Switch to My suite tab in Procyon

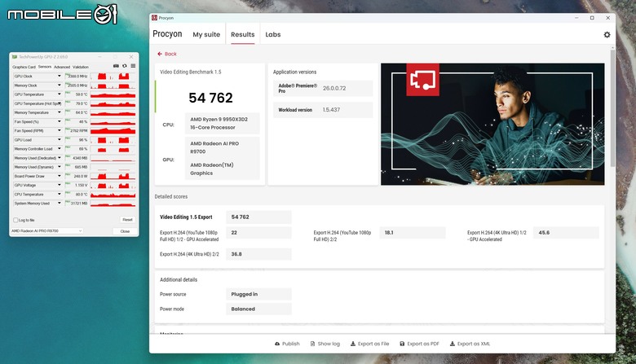[x=206, y=34]
